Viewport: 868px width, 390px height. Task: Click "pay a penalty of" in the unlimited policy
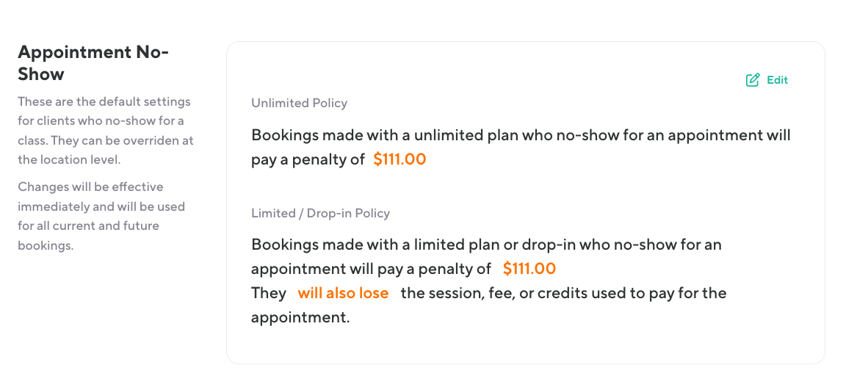pyautogui.click(x=308, y=159)
